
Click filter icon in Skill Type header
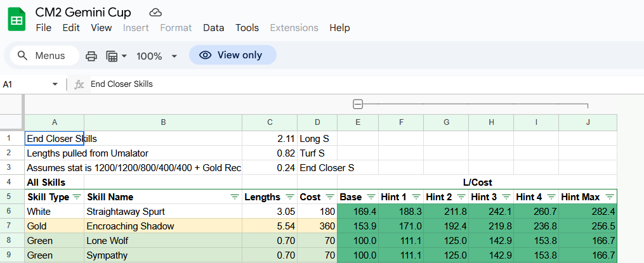pyautogui.click(x=77, y=197)
